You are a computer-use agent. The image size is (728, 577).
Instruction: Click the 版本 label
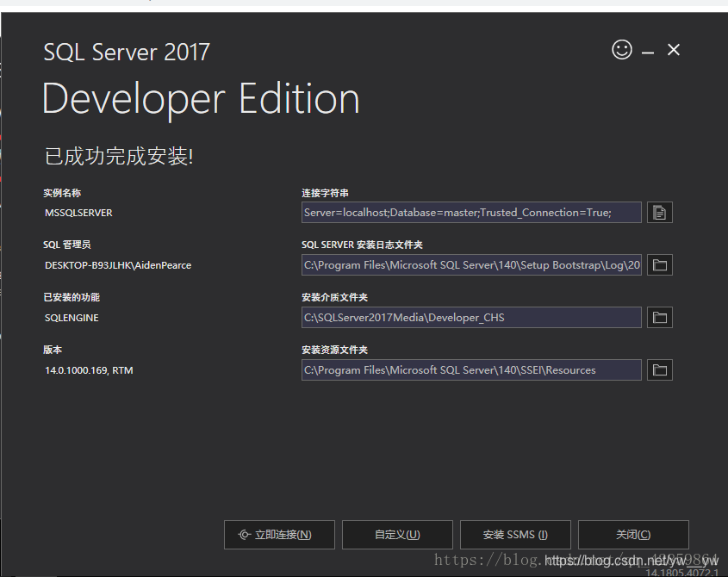click(53, 350)
